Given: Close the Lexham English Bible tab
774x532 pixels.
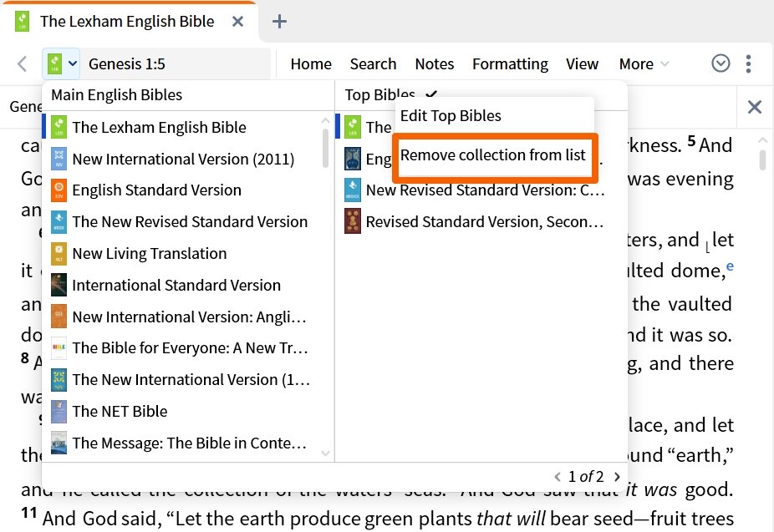Looking at the screenshot, I should tap(238, 22).
